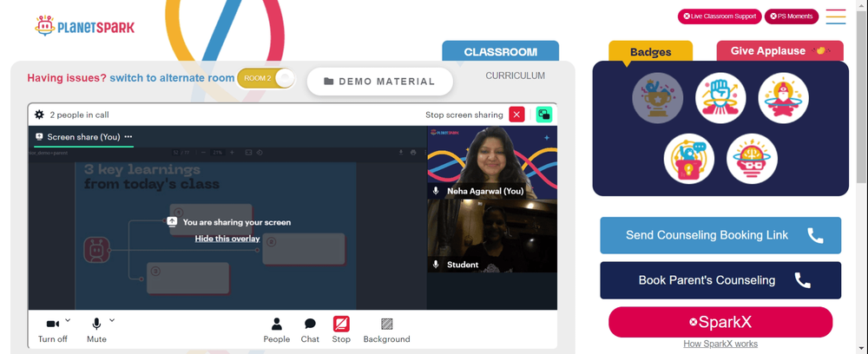The width and height of the screenshot is (868, 354).
Task: Click the 'You are sharing your screen' text
Action: click(236, 222)
